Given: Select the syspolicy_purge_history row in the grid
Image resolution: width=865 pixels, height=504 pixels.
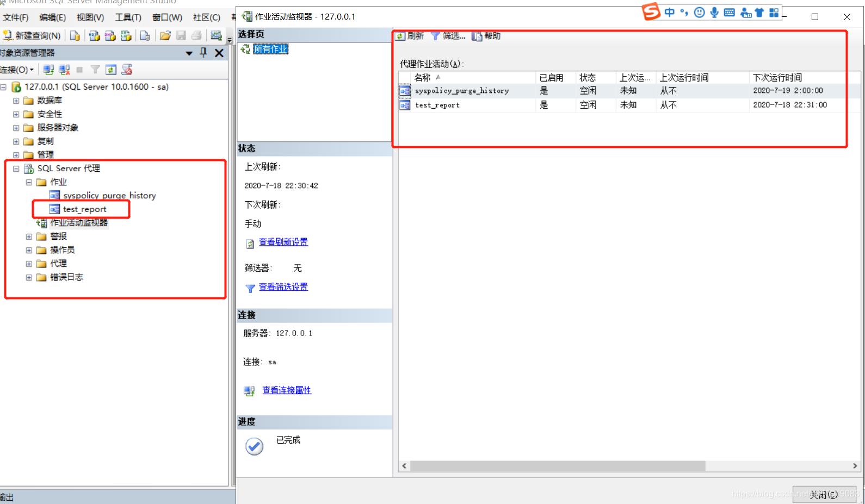Looking at the screenshot, I should [629, 91].
